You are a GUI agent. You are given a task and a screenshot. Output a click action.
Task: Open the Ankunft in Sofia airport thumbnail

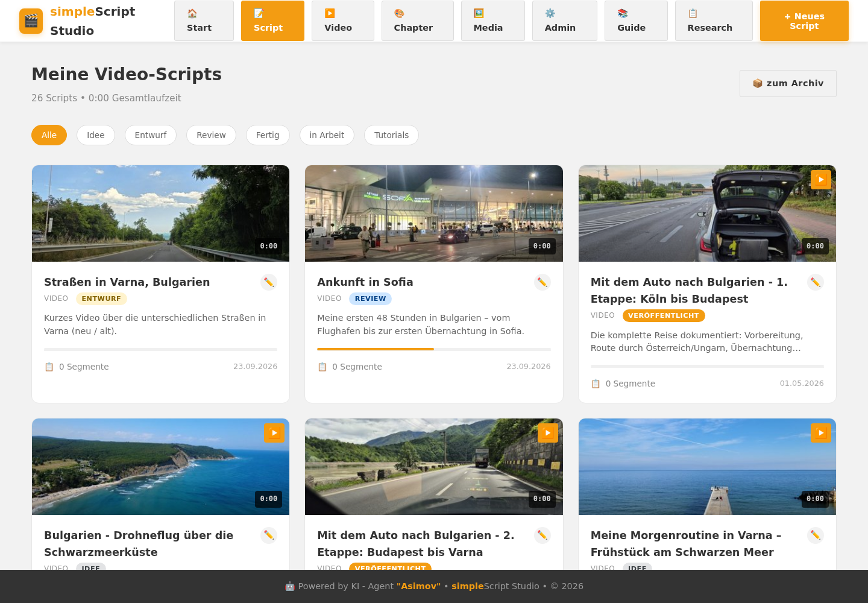(x=434, y=213)
